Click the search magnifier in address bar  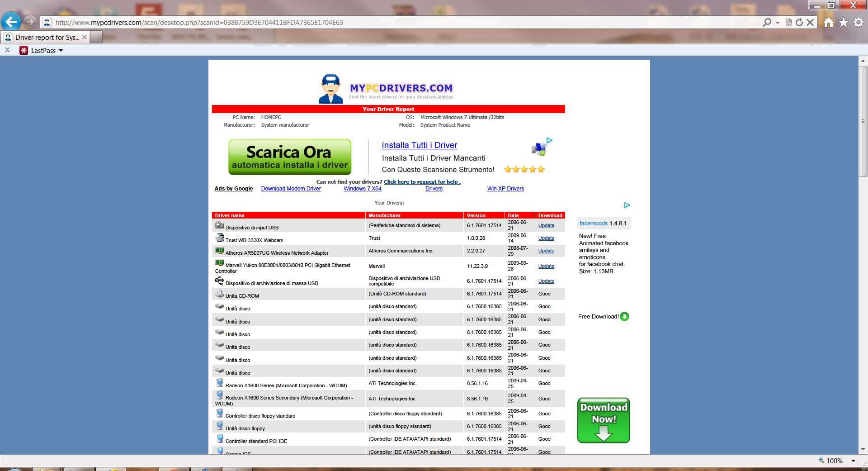[x=767, y=22]
